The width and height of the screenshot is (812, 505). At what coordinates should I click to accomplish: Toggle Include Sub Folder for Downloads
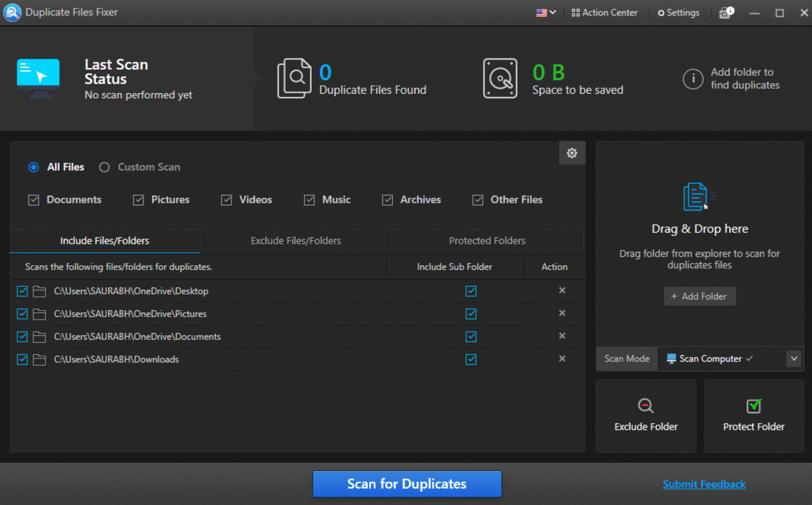(471, 359)
